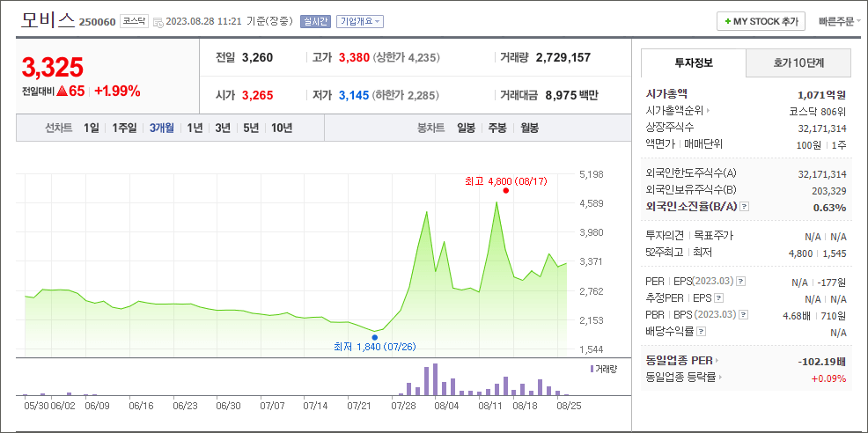This screenshot has height=433, width=868.
Task: Click help icon next to PBR BPS(2023.03)
Action: click(744, 314)
